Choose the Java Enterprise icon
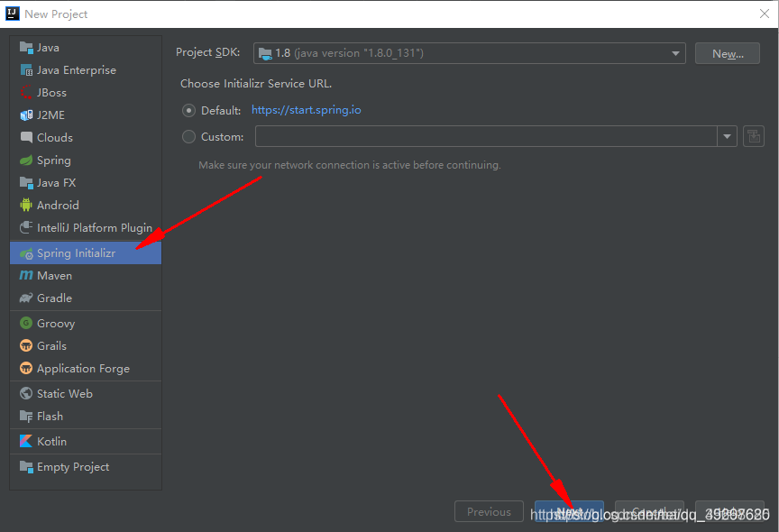Image resolution: width=779 pixels, height=532 pixels. coord(26,70)
